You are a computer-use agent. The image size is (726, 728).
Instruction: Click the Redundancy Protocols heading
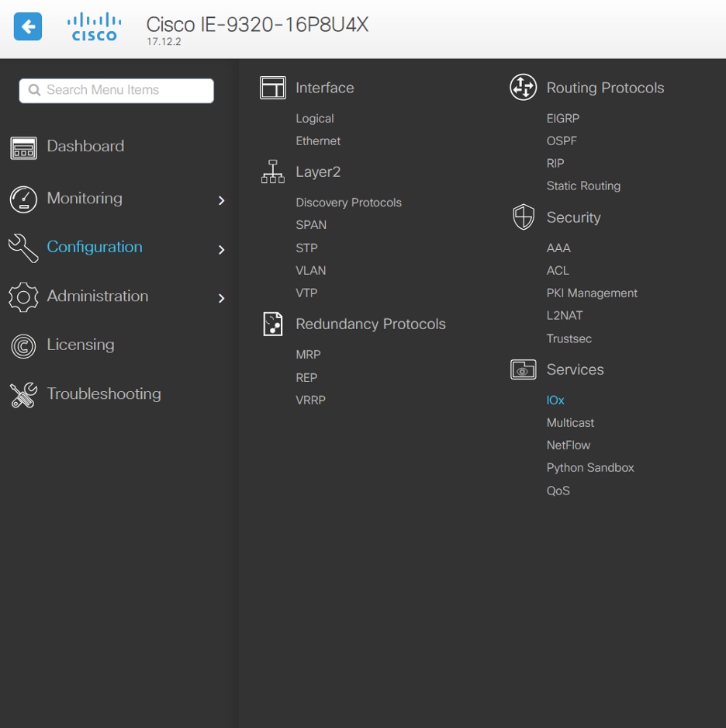pyautogui.click(x=371, y=324)
